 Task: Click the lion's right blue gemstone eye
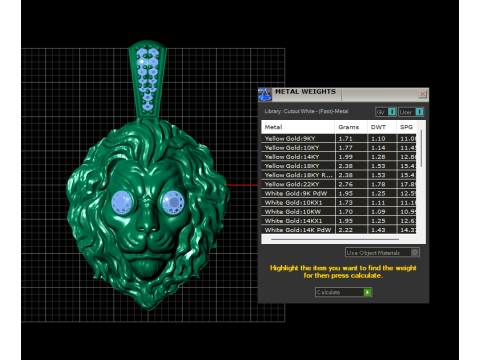tap(172, 202)
